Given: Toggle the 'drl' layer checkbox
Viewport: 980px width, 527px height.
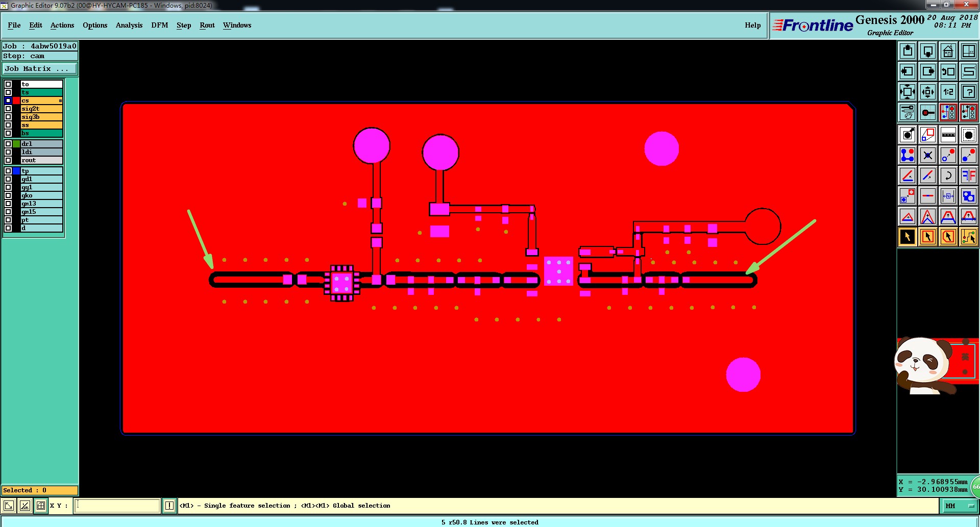Looking at the screenshot, I should [x=8, y=144].
